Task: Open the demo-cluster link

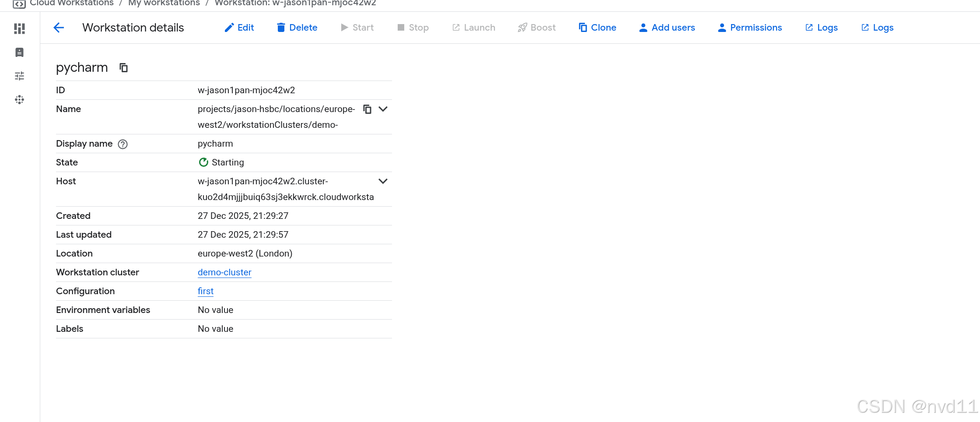Action: [224, 272]
